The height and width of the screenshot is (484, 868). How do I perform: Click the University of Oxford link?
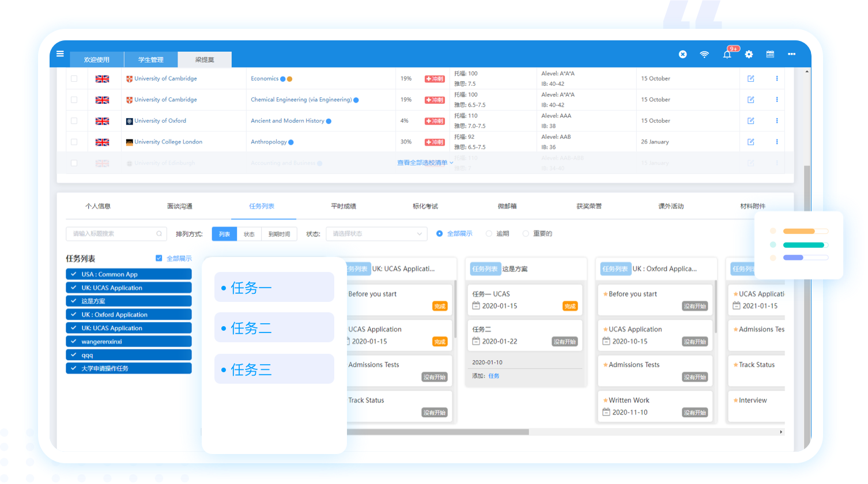coord(160,121)
